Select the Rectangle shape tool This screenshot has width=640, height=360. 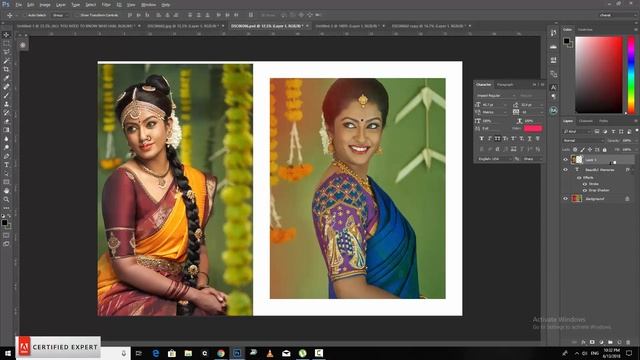tap(6, 182)
